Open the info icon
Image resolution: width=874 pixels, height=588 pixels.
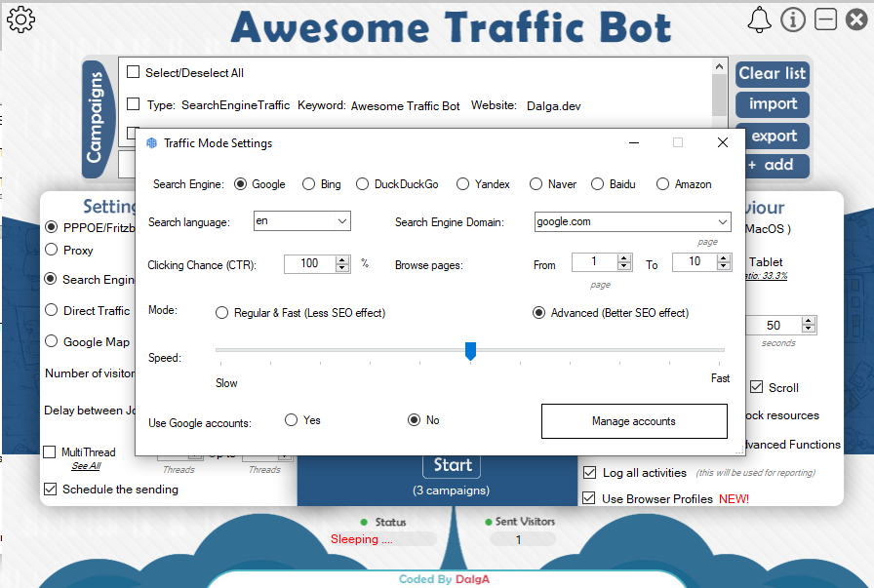[x=793, y=20]
